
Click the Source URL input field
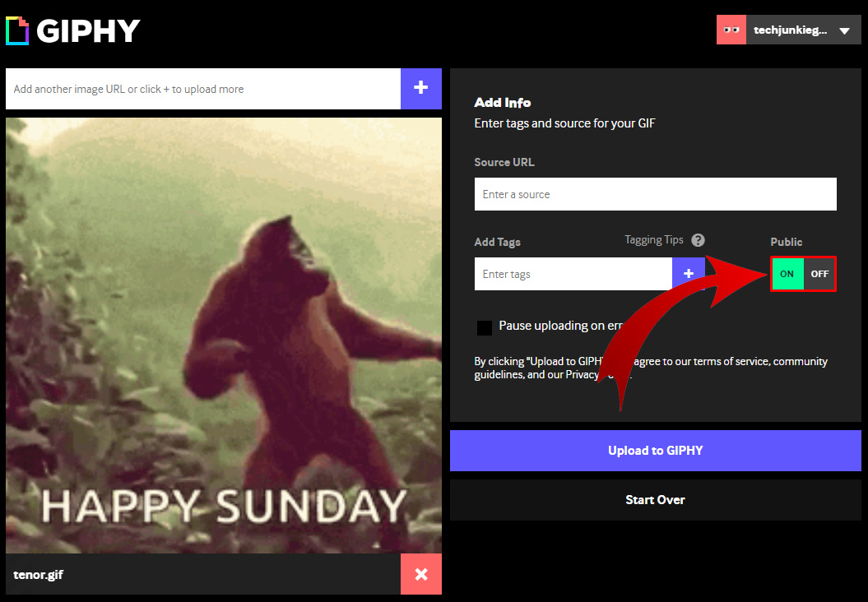click(x=656, y=194)
